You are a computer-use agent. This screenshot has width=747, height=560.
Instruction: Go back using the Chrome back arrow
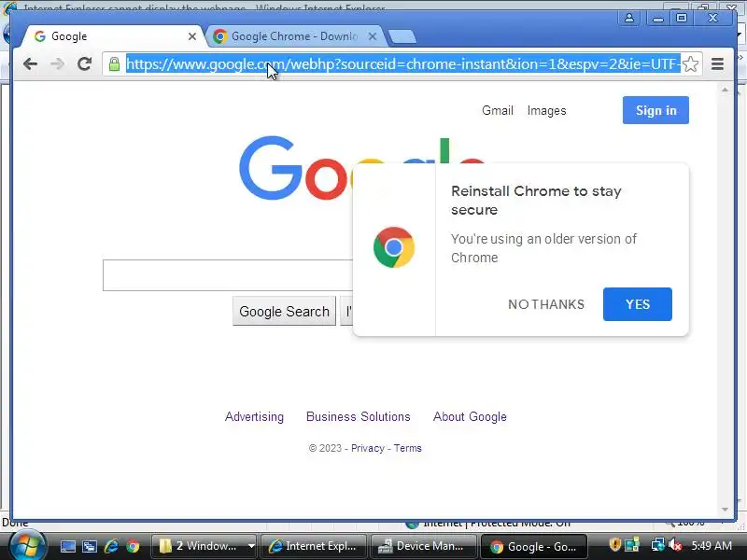coord(30,63)
